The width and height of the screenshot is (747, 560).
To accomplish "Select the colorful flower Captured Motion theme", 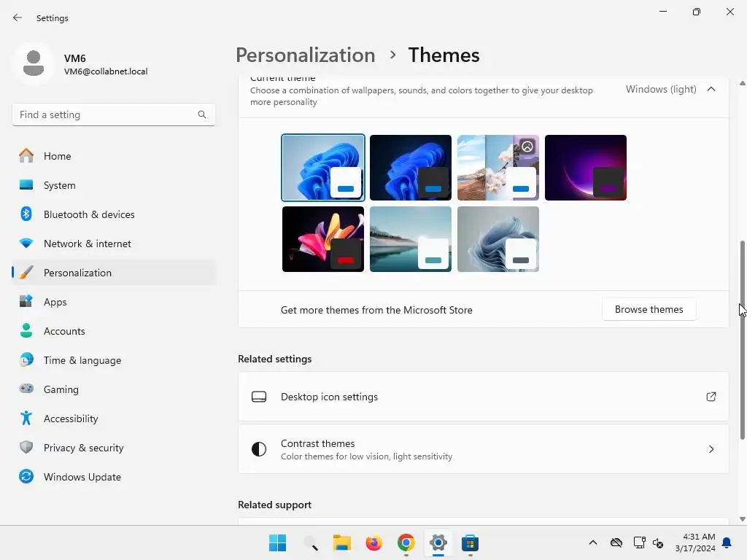I will 323,239.
